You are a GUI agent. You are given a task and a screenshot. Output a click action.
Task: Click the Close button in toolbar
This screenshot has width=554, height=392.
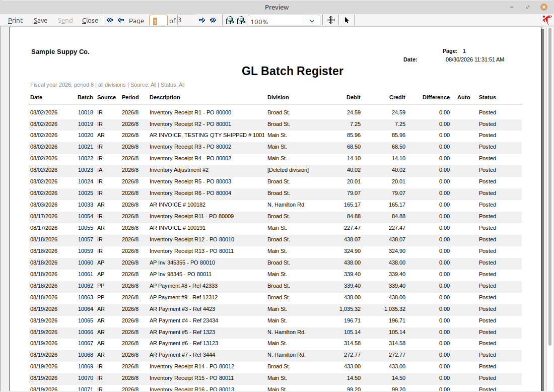[x=90, y=21]
